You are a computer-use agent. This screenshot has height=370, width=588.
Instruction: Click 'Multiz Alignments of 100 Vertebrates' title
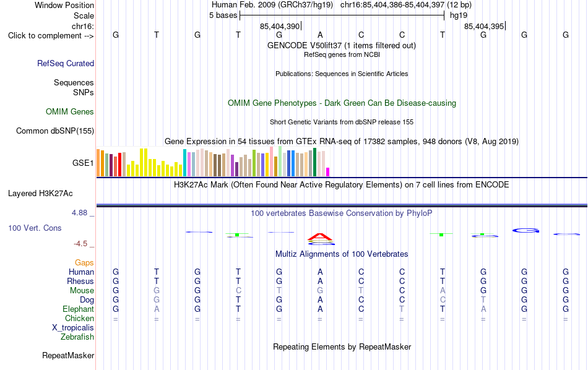click(x=342, y=254)
